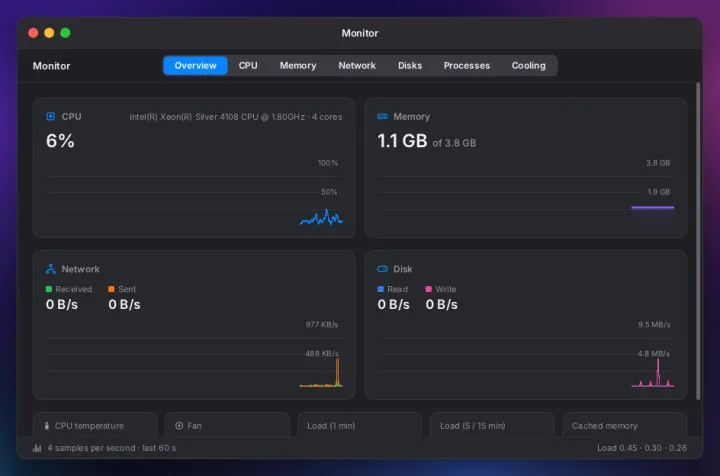This screenshot has height=476, width=720.
Task: Click the 488 KB/s network axis label
Action: (x=322, y=353)
